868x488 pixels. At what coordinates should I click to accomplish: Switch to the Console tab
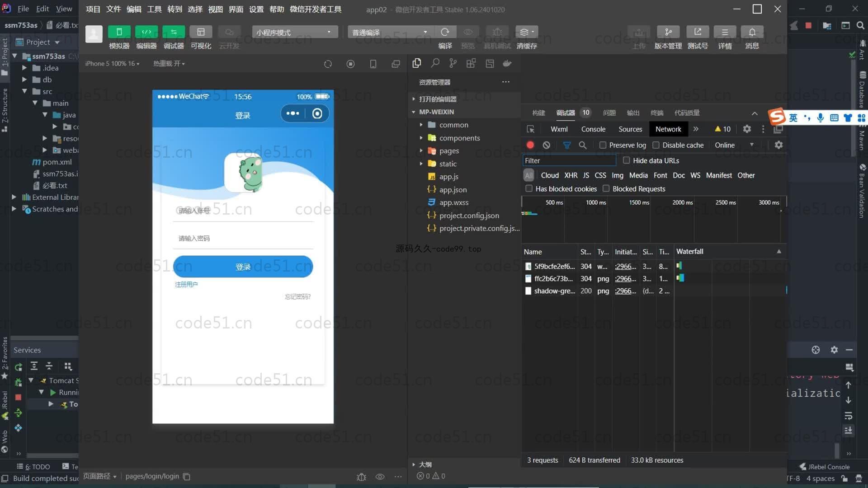(x=593, y=129)
